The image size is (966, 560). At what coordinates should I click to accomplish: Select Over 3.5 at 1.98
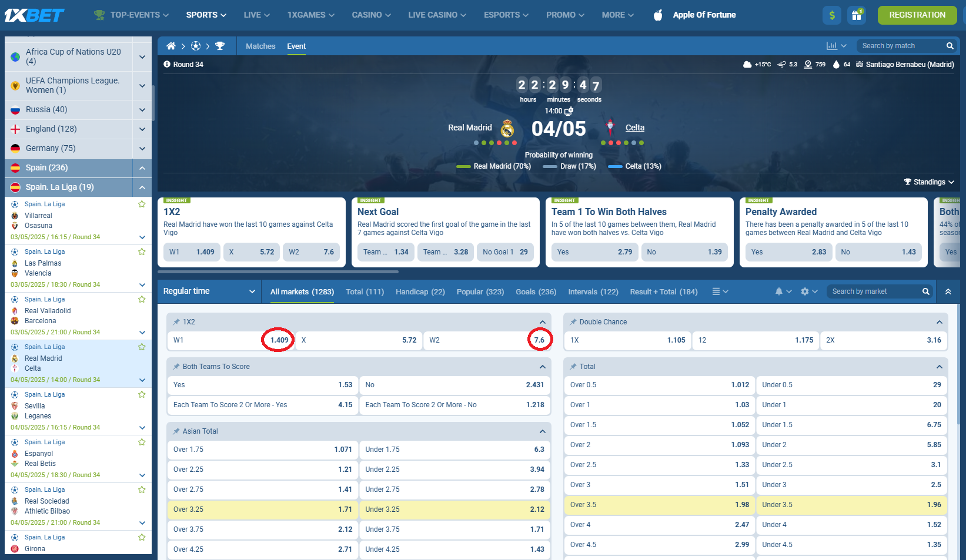coord(659,505)
